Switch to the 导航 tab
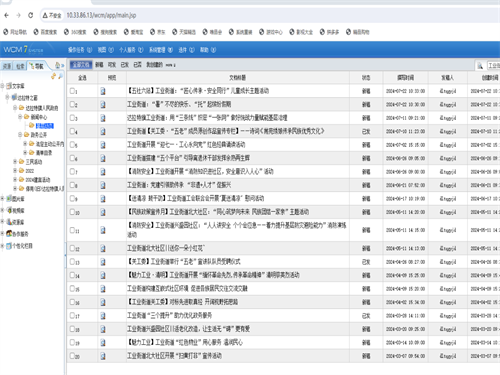The height and width of the screenshot is (375, 500). pos(37,66)
